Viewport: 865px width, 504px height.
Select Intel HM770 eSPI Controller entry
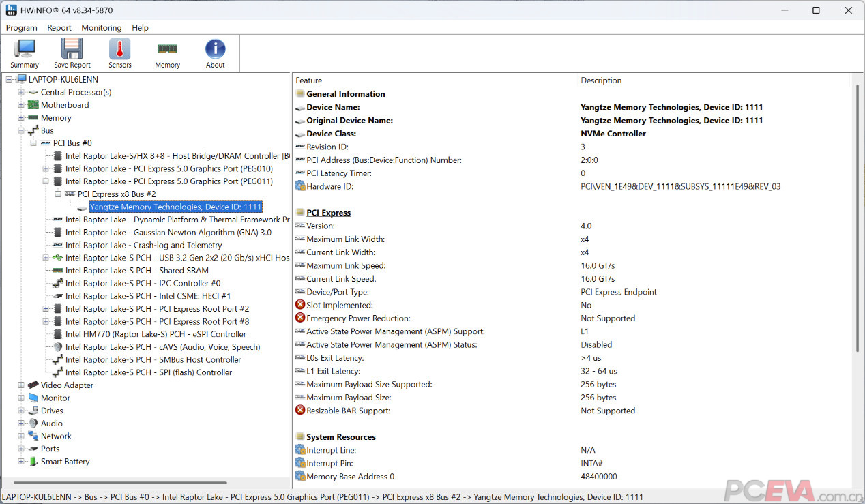(156, 334)
